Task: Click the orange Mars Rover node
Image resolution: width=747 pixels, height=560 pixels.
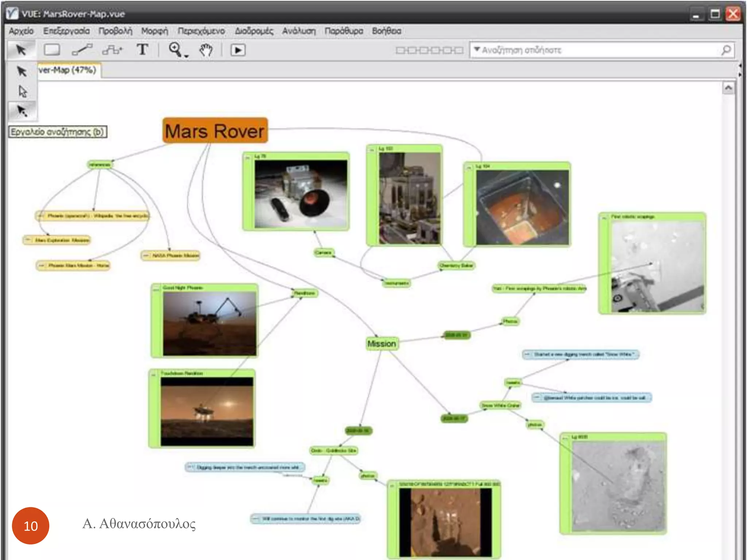Action: [x=215, y=131]
